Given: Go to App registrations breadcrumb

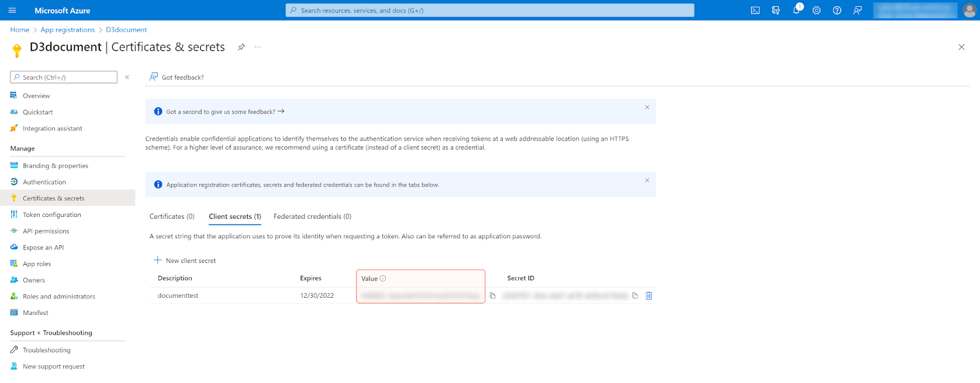Looking at the screenshot, I should click(x=67, y=29).
